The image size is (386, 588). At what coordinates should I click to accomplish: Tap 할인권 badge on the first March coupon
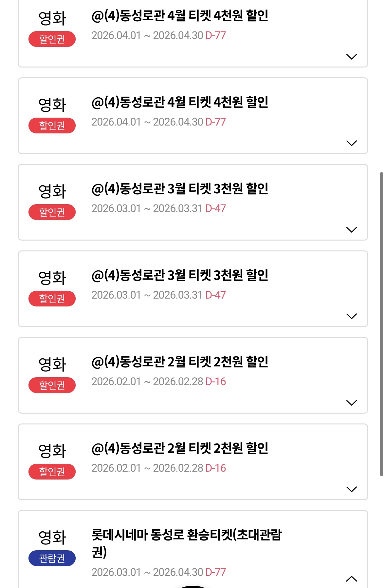[x=52, y=212]
